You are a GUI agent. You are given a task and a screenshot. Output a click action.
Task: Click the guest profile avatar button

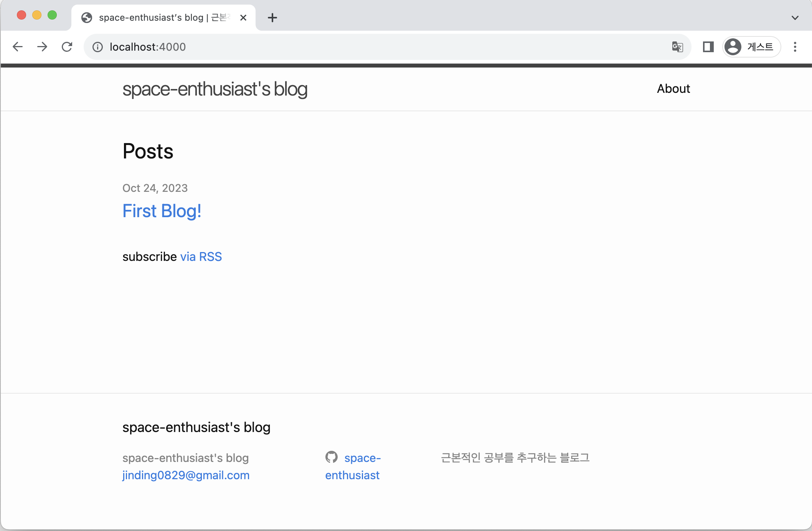click(751, 47)
